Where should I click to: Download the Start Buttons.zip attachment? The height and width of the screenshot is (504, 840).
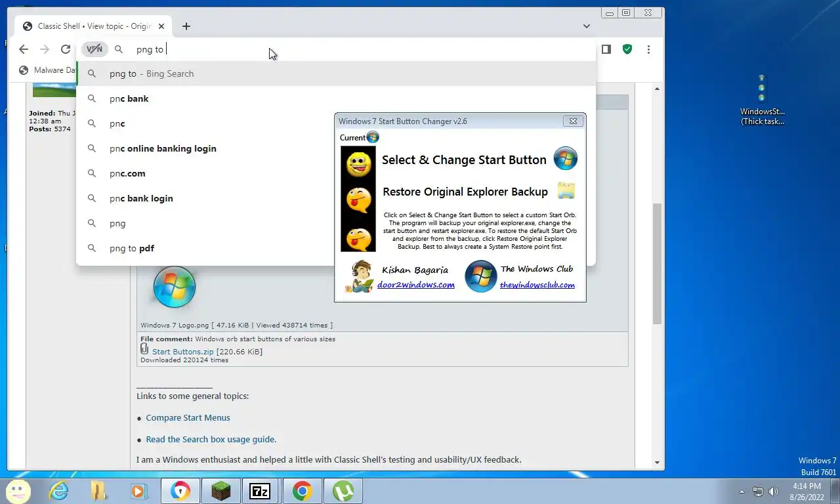pyautogui.click(x=183, y=352)
